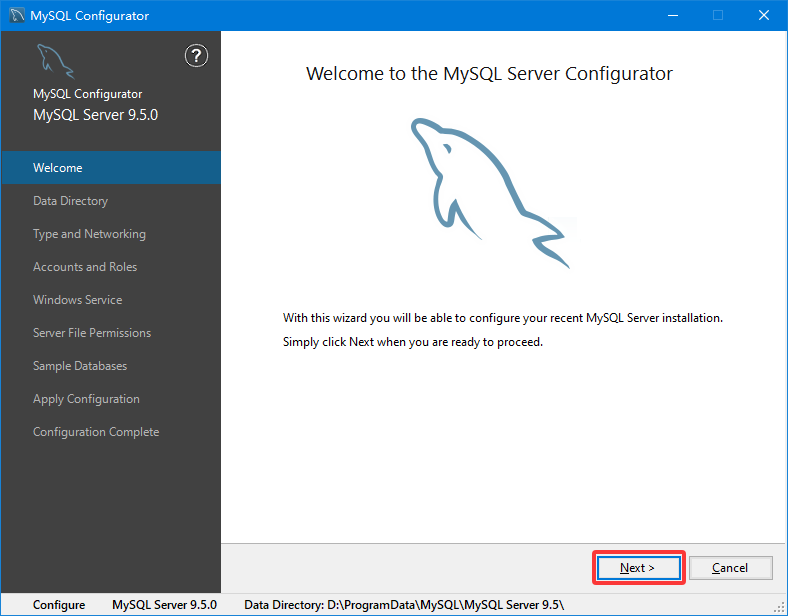Click the resize grip in status bar corner

pyautogui.click(x=779, y=607)
